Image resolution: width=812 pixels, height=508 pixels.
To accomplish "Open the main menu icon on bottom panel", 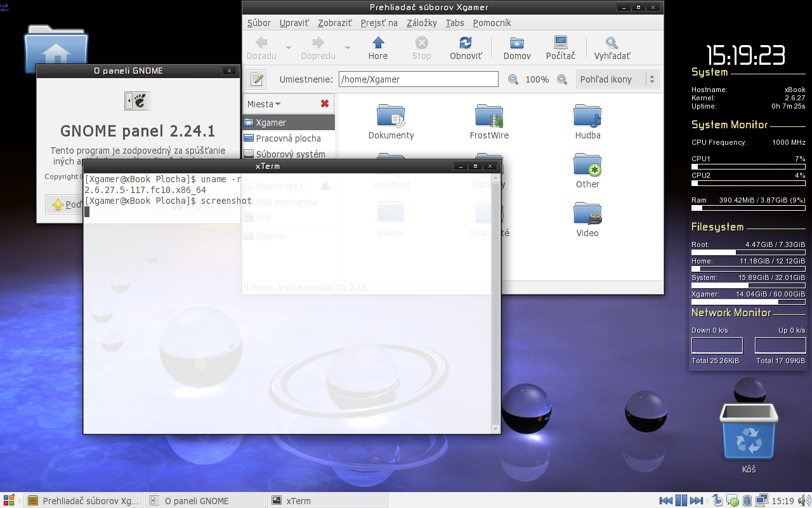I will (x=8, y=500).
